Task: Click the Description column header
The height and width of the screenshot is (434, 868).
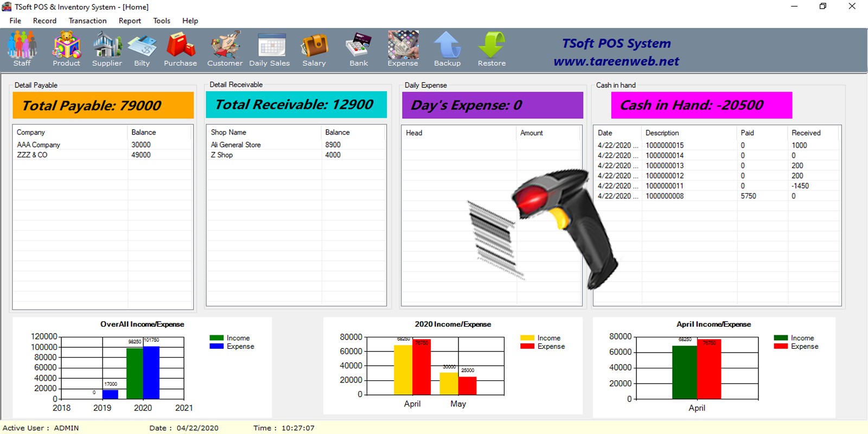Action: pos(690,133)
